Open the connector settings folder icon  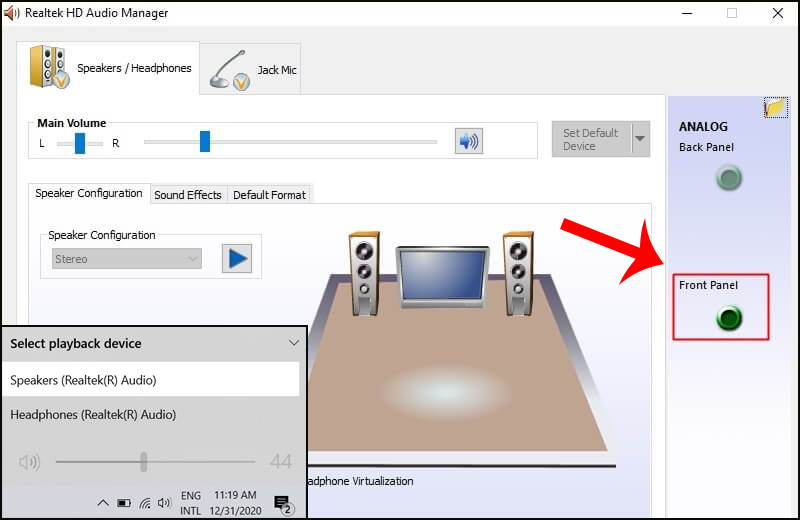tap(776, 107)
